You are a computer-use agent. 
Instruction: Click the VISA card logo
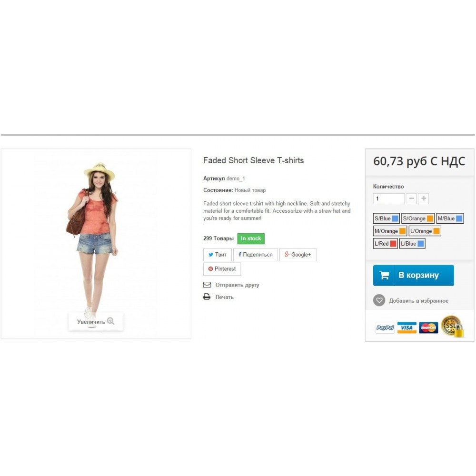pos(407,327)
